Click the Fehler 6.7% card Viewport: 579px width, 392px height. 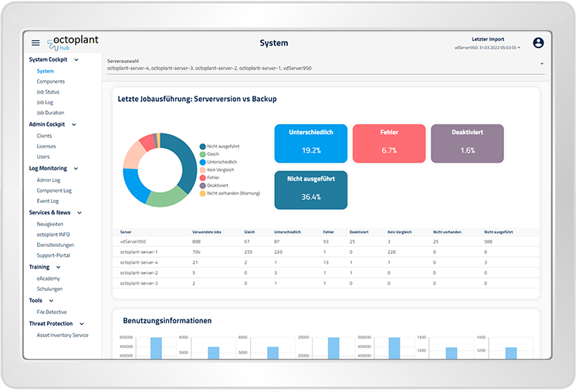pyautogui.click(x=389, y=143)
